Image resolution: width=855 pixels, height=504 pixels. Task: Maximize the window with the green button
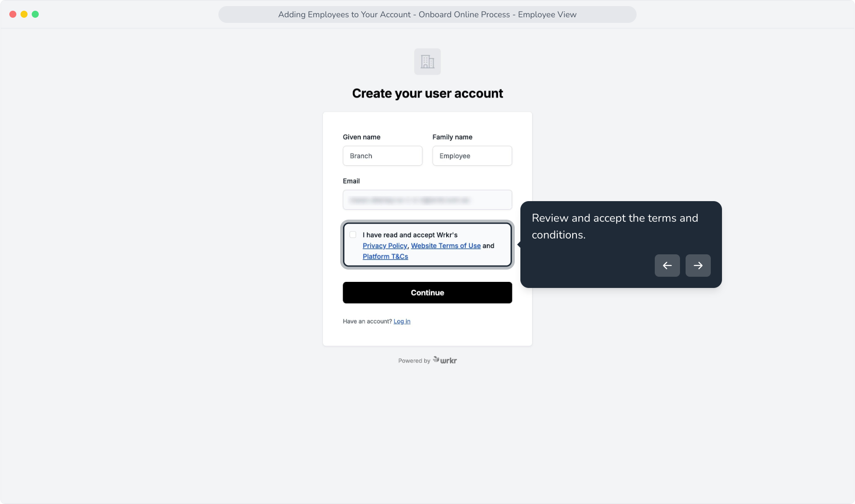point(35,14)
